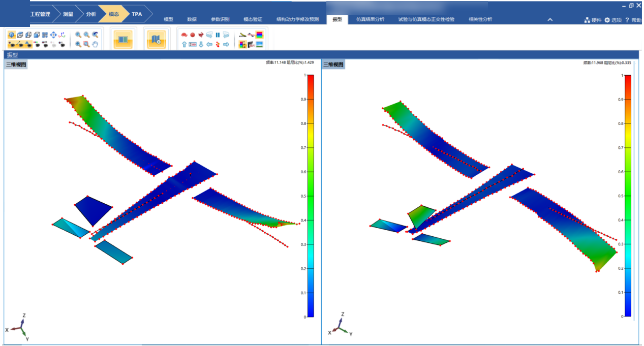The image size is (644, 346).
Task: Pause the mode shape animation
Action: (218, 35)
